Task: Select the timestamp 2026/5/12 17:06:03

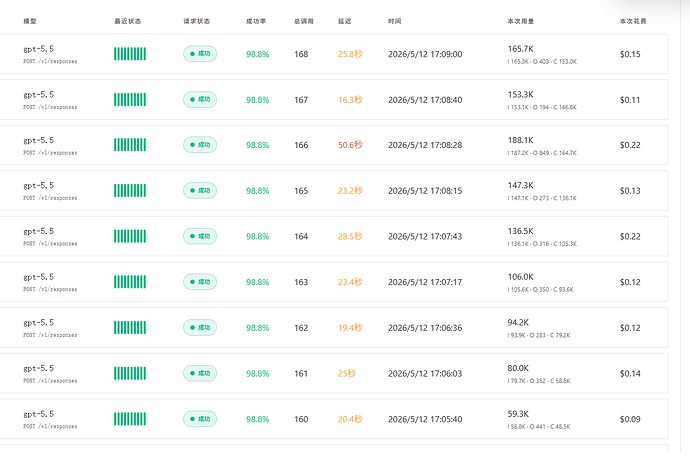Action: [x=425, y=374]
